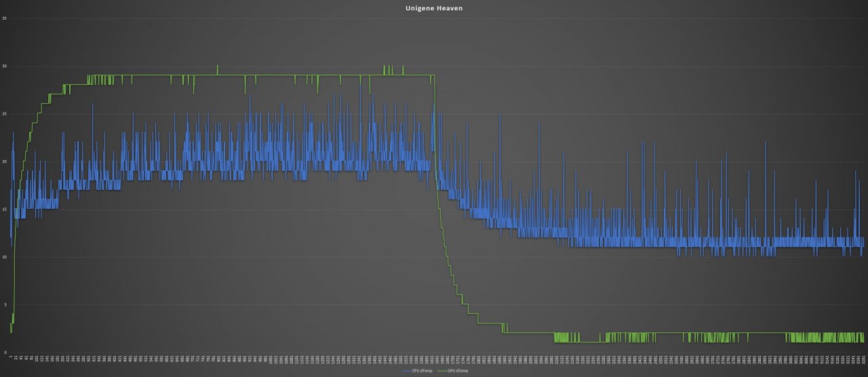Select the y-axis label 25
The width and height of the screenshot is (868, 377).
[5, 114]
